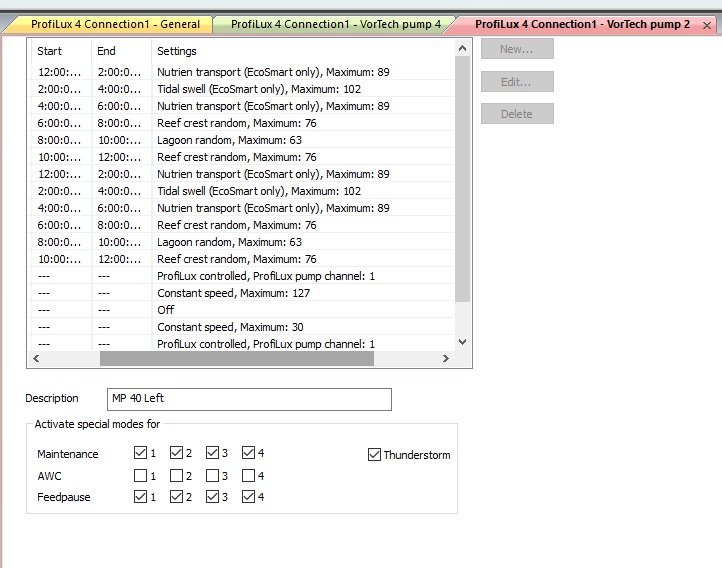Disable the Thunderstorm checkbox

tap(374, 455)
